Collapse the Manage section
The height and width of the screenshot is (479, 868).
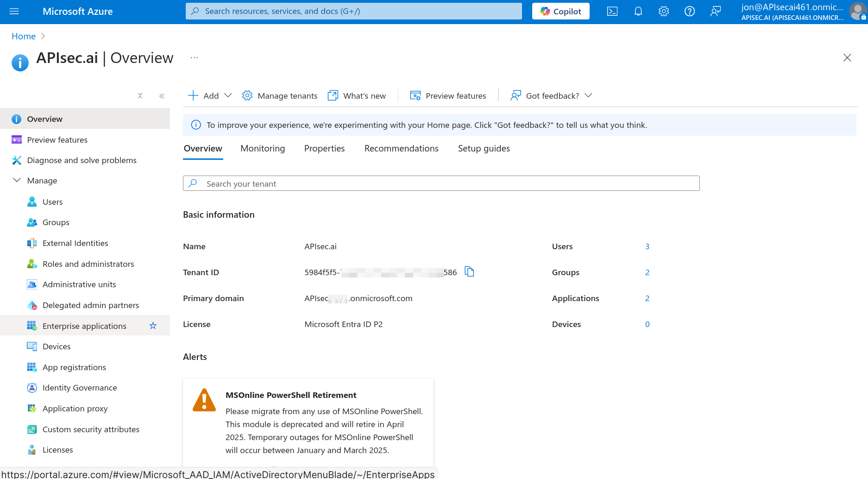coord(17,180)
